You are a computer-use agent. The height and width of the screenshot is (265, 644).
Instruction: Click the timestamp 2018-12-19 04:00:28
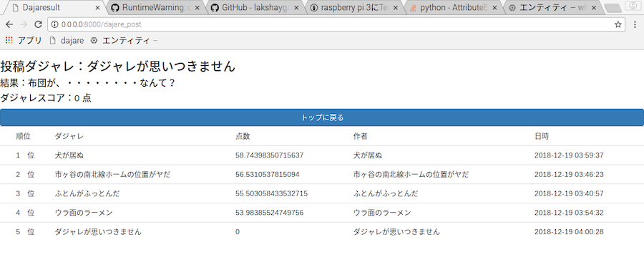[x=569, y=232]
